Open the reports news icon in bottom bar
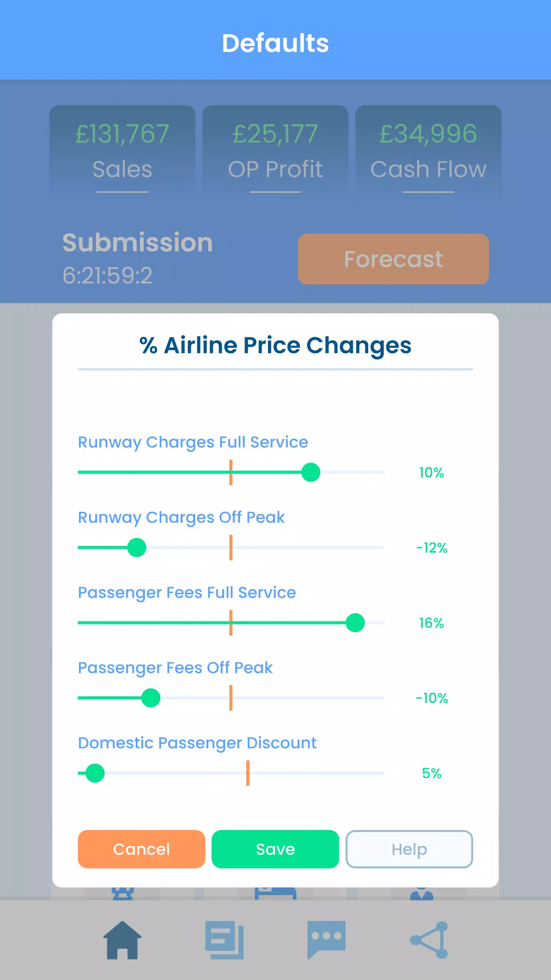Viewport: 551px width, 980px height. coord(224,940)
